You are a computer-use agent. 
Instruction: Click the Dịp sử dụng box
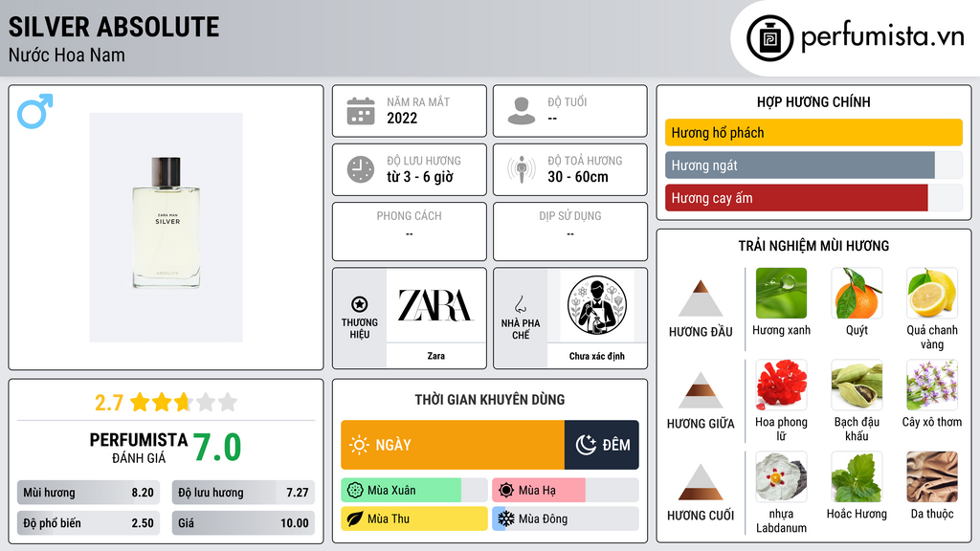pos(570,231)
